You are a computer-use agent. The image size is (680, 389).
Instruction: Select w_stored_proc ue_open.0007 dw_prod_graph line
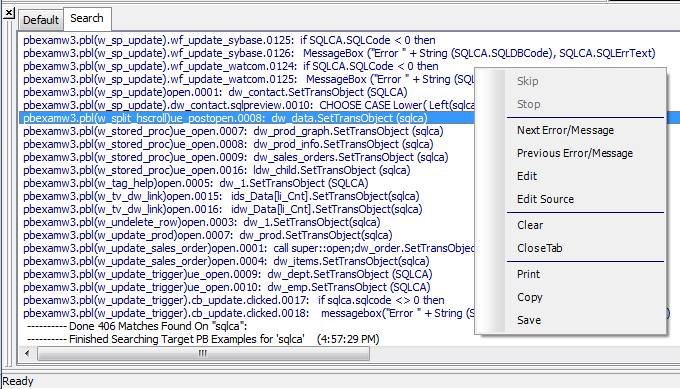[x=233, y=131]
